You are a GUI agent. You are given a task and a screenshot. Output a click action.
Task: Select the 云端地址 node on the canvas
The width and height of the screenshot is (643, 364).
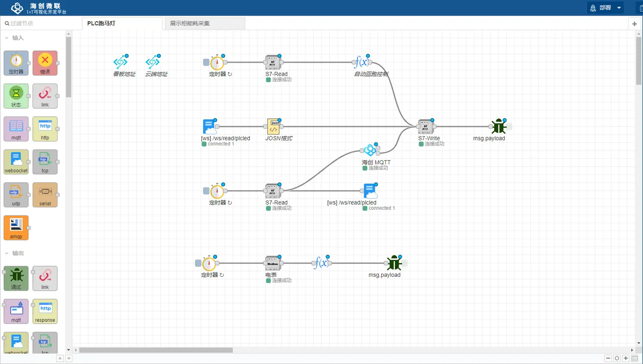152,62
